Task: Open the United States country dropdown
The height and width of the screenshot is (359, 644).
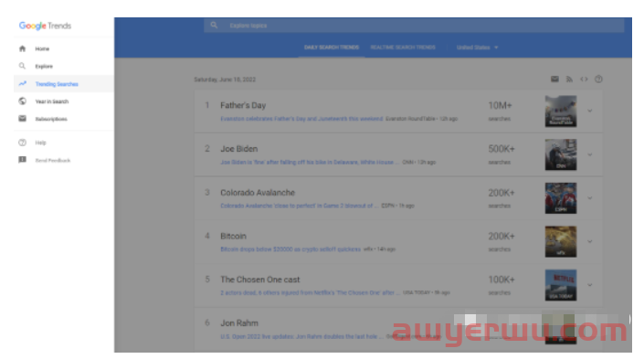Action: (x=477, y=48)
